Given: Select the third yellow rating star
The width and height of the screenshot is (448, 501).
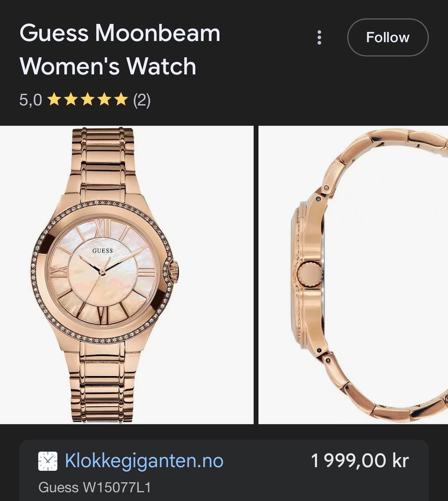Looking at the screenshot, I should coord(87,99).
